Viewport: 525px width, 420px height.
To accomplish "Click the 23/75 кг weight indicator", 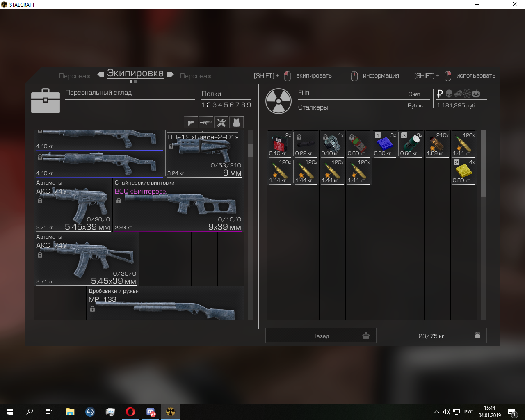I will [x=431, y=336].
